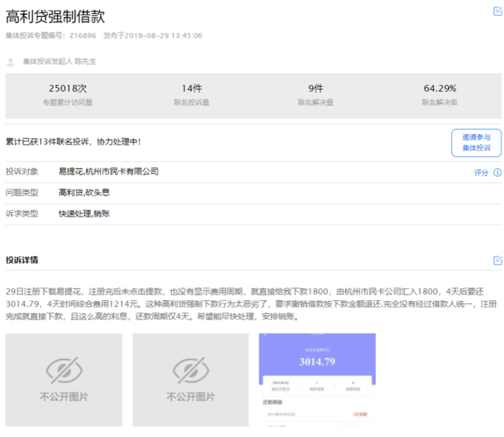The image size is (504, 437).
Task: Click the 9件 resolved count
Action: coord(316,88)
